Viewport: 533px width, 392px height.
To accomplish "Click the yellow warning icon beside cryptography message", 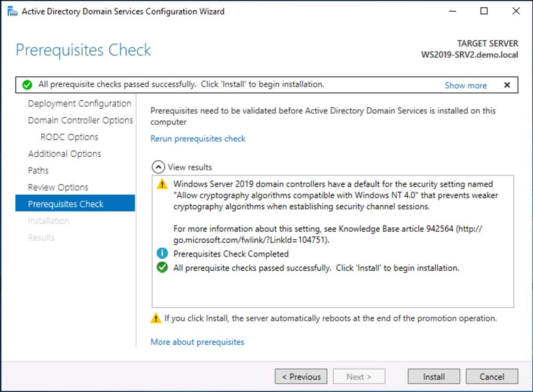I will (x=162, y=184).
